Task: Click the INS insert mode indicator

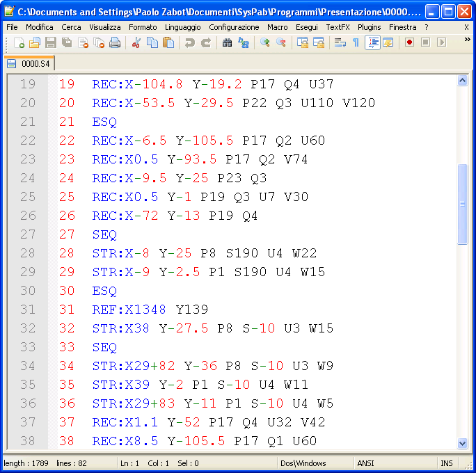Action: [446, 463]
